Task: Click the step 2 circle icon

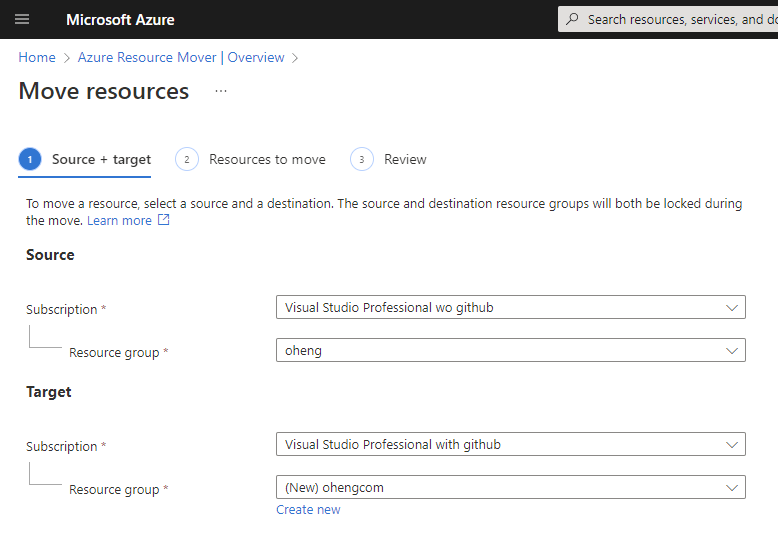Action: 186,159
